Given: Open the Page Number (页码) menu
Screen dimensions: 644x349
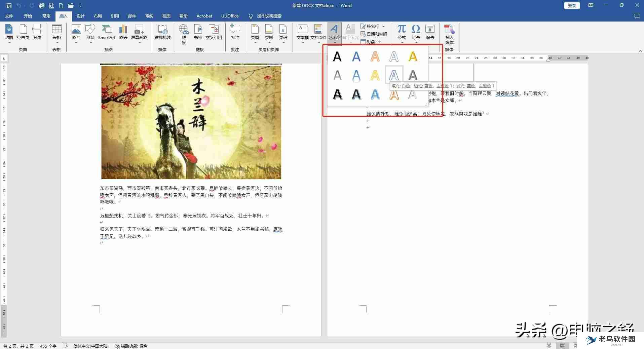Looking at the screenshot, I should click(283, 34).
